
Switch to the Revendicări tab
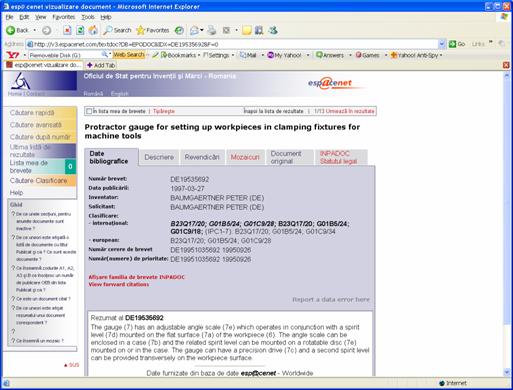point(202,157)
